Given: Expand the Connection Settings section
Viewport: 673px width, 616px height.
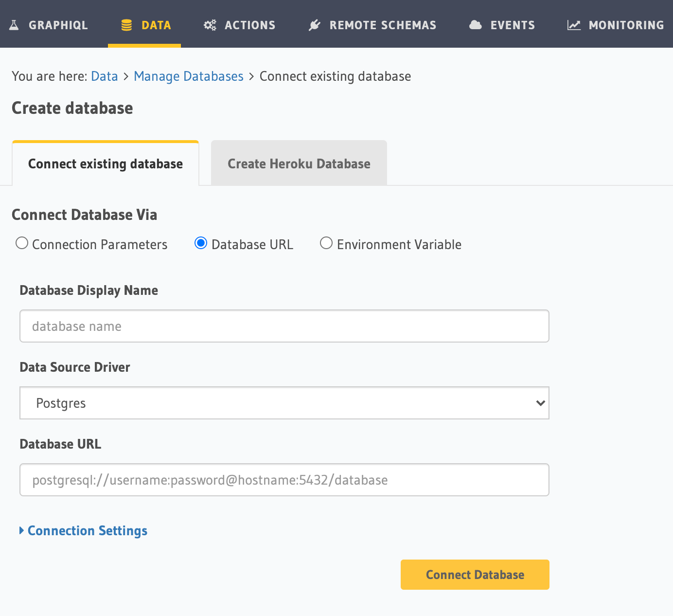Looking at the screenshot, I should click(x=87, y=530).
